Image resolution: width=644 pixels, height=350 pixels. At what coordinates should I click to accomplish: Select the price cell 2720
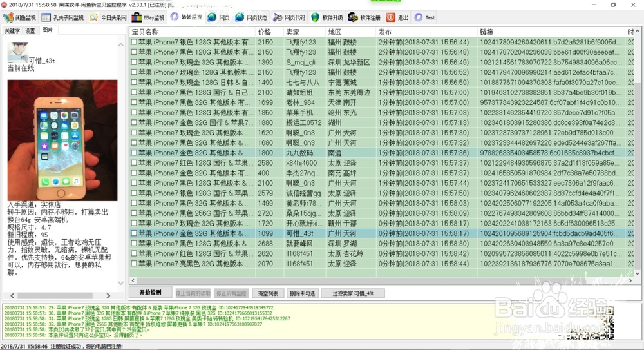coord(269,213)
